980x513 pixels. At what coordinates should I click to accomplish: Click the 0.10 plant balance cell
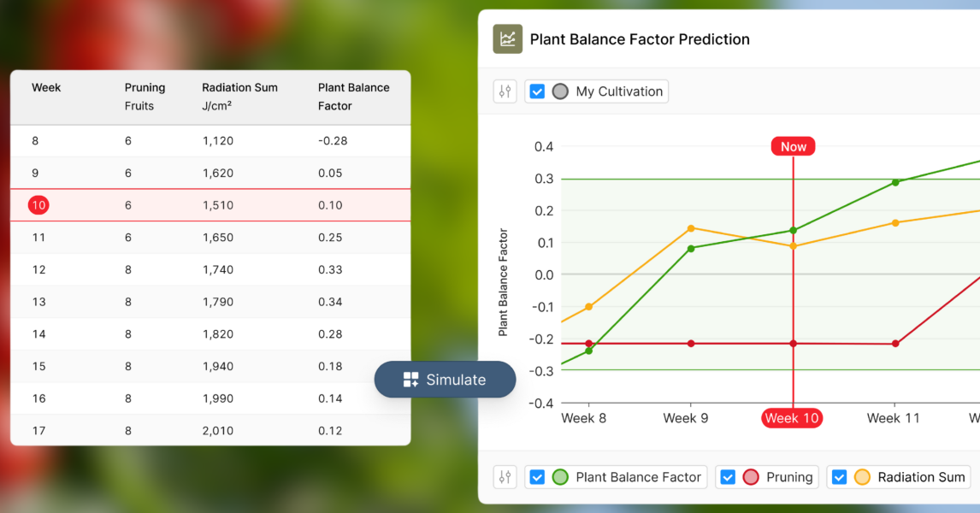[330, 205]
